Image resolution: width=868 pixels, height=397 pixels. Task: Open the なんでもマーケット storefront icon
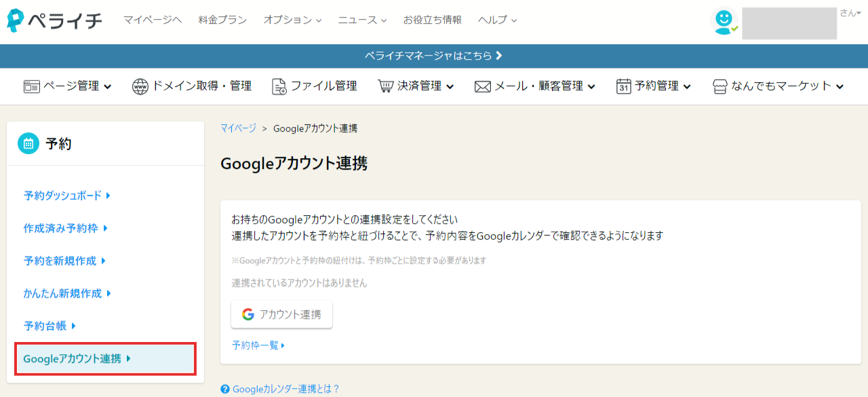click(x=719, y=86)
